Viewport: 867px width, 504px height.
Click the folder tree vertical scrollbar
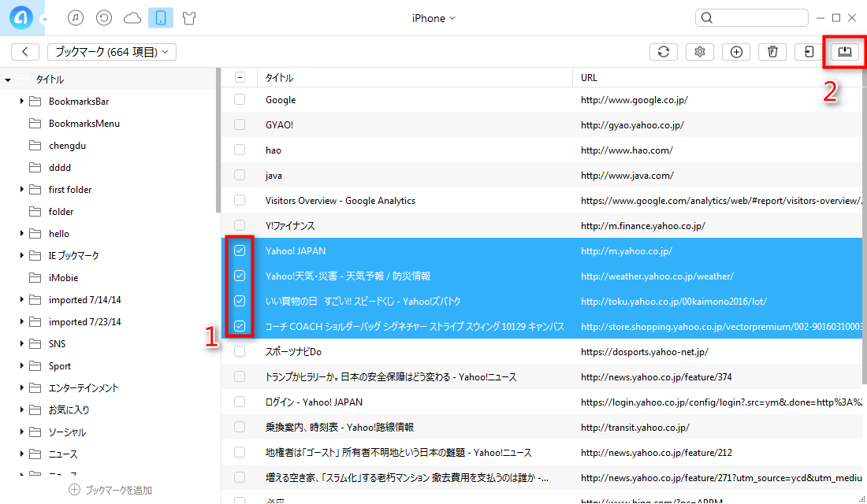(x=218, y=140)
